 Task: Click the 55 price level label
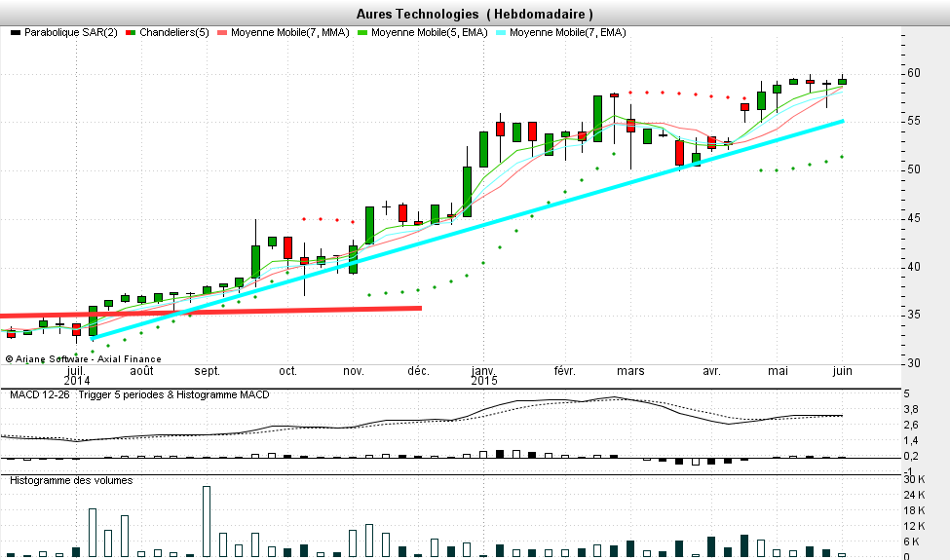[x=914, y=121]
